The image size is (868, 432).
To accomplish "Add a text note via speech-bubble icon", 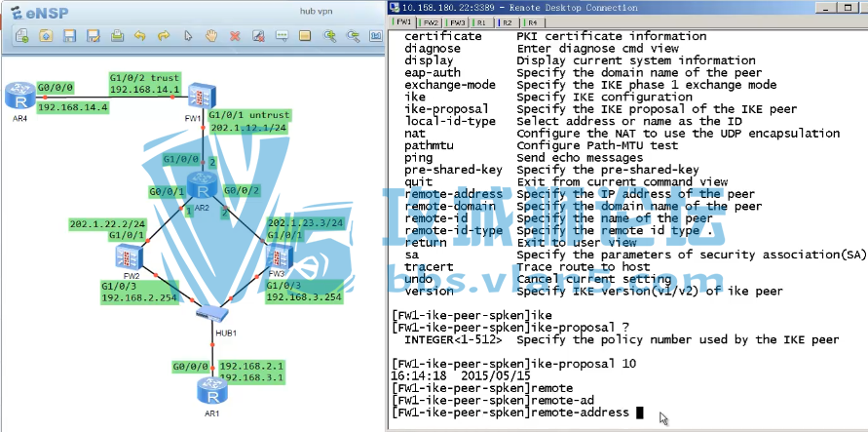I will click(282, 36).
